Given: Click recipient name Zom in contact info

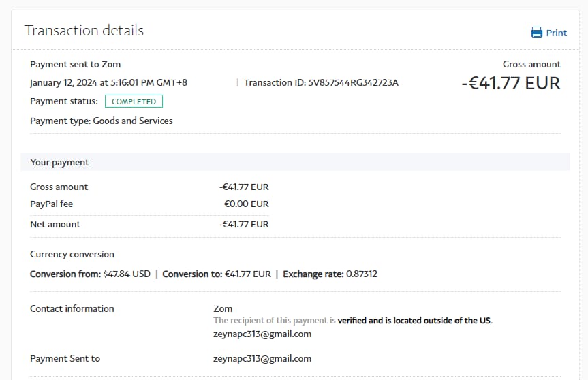Looking at the screenshot, I should point(223,308).
